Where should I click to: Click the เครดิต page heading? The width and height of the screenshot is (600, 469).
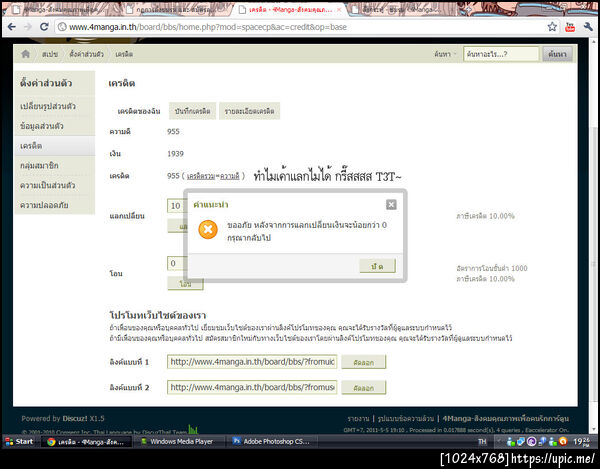pos(122,83)
